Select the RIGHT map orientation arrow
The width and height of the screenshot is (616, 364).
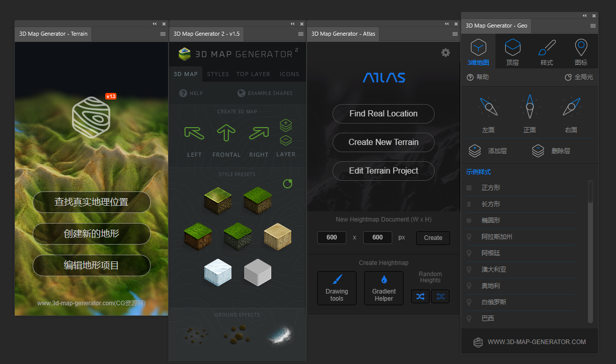pyautogui.click(x=258, y=133)
